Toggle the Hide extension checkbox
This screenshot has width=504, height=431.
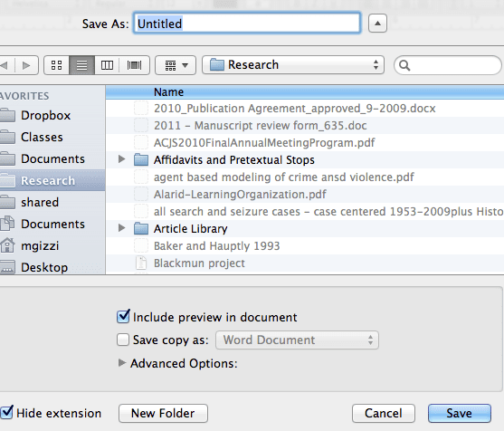(6, 413)
